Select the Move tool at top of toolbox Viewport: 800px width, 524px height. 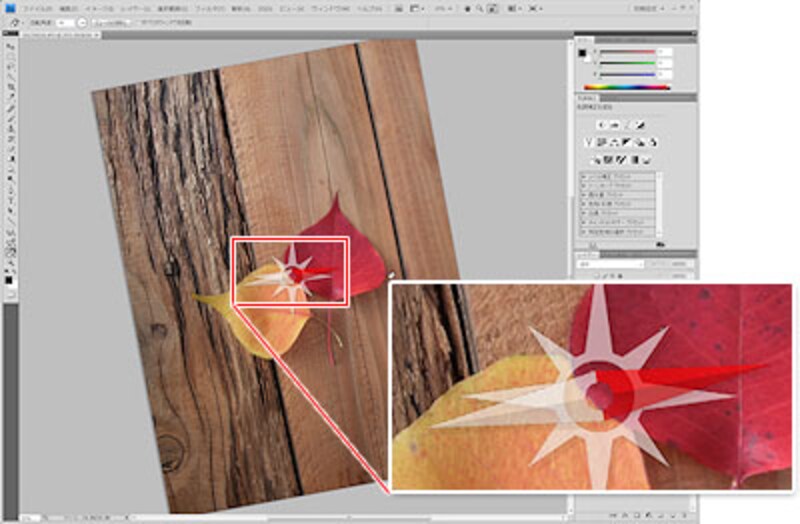(9, 46)
